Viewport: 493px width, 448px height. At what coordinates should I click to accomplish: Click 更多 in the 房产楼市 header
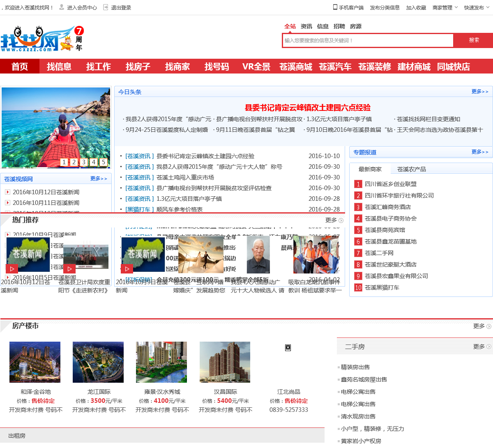[482, 326]
